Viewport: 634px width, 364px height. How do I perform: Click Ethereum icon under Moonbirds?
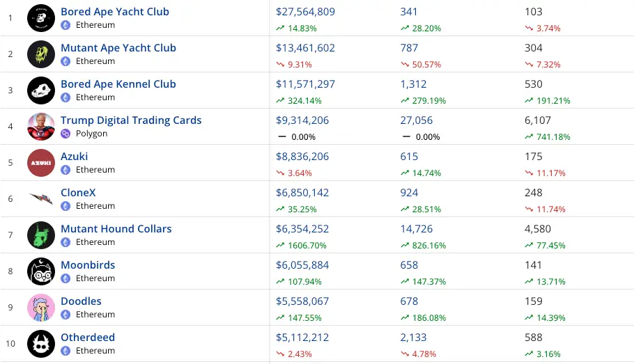point(65,278)
